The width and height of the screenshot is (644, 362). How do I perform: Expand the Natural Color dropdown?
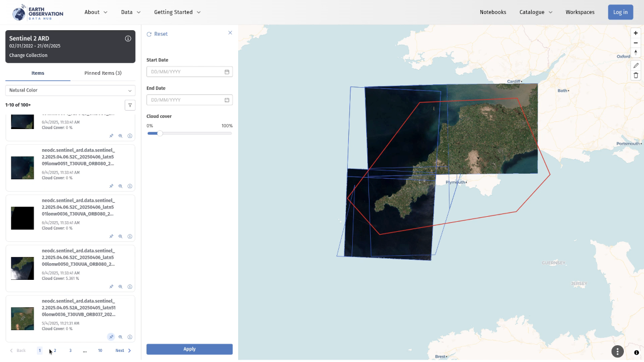pos(70,90)
